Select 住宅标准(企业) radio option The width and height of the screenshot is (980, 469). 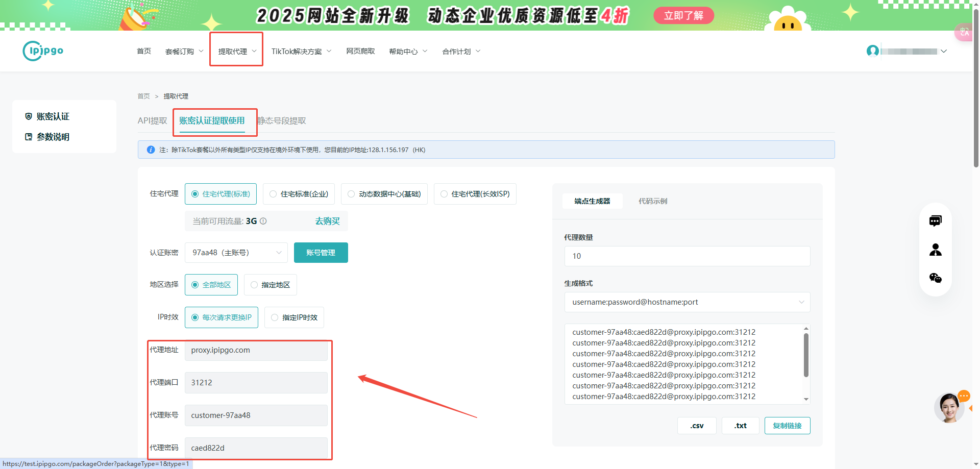[x=299, y=194]
